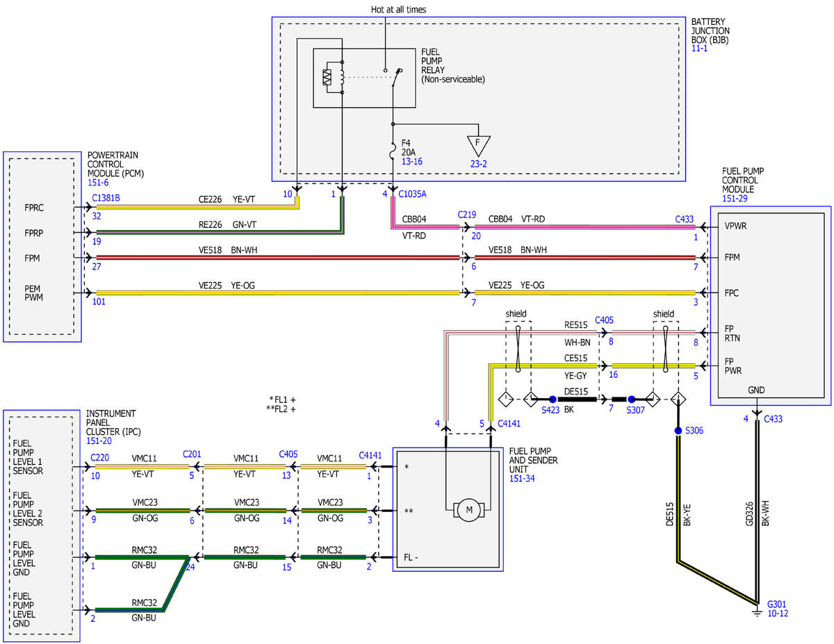This screenshot has height=644, width=834.
Task: Click the '*FL1 +' legend text
Action: 282,399
